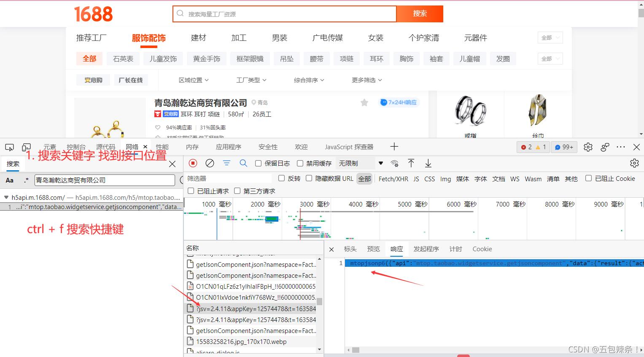Open DevTools settings gear

pyautogui.click(x=588, y=147)
